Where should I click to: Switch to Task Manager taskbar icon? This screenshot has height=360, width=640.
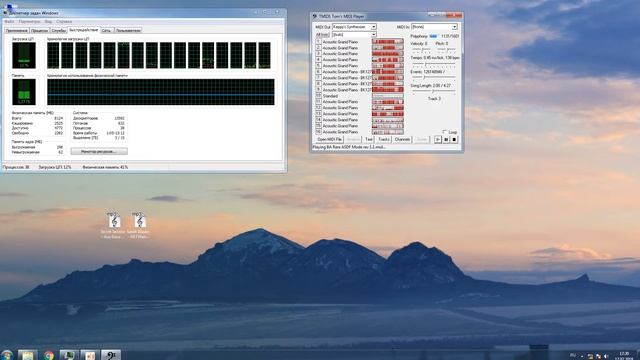[x=69, y=355]
